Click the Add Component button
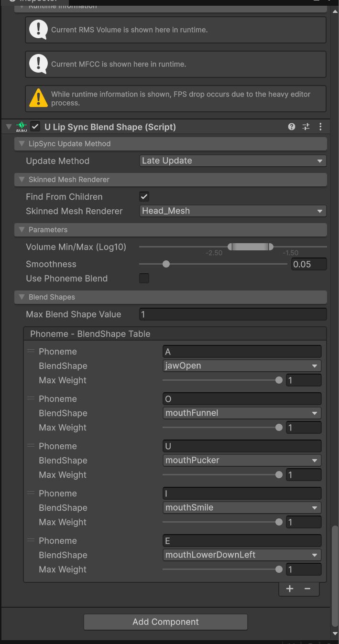 (x=165, y=622)
